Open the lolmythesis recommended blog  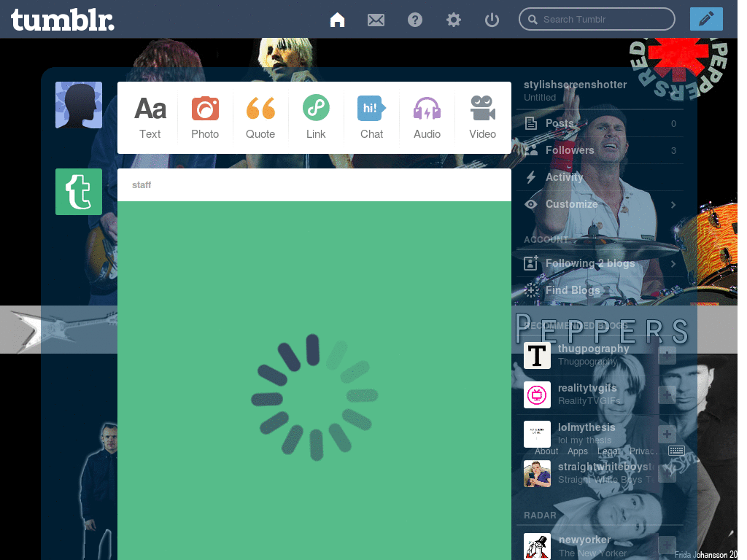pyautogui.click(x=587, y=427)
